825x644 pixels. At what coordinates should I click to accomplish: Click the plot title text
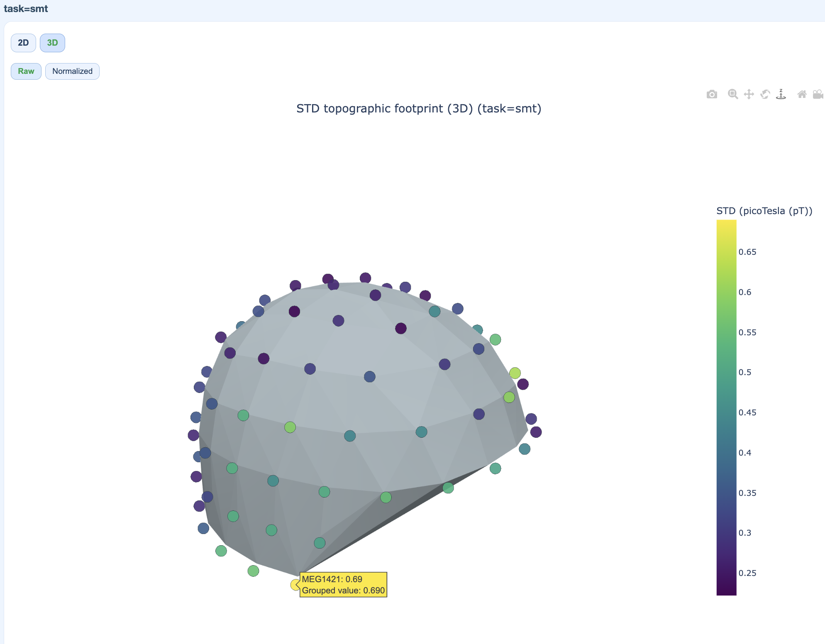click(418, 108)
